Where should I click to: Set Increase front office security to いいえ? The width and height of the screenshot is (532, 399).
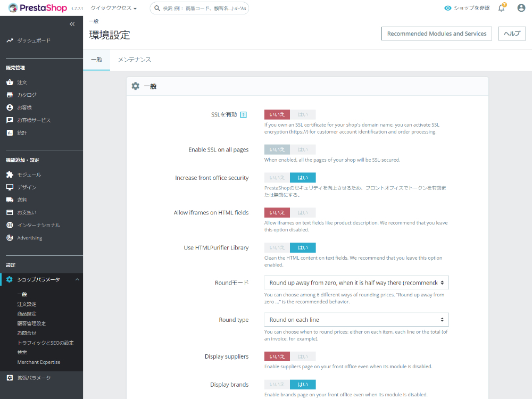click(x=277, y=178)
